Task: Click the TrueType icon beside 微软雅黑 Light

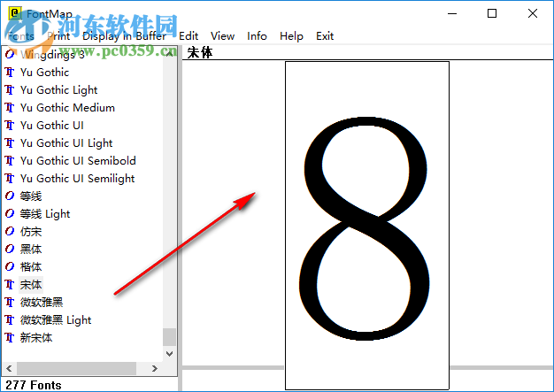Action: pos(10,319)
